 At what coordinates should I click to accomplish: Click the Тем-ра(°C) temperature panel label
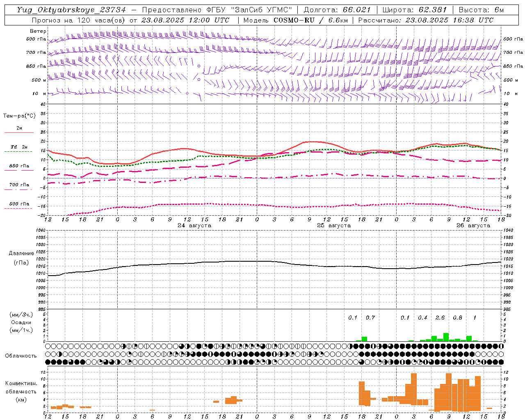(19, 116)
